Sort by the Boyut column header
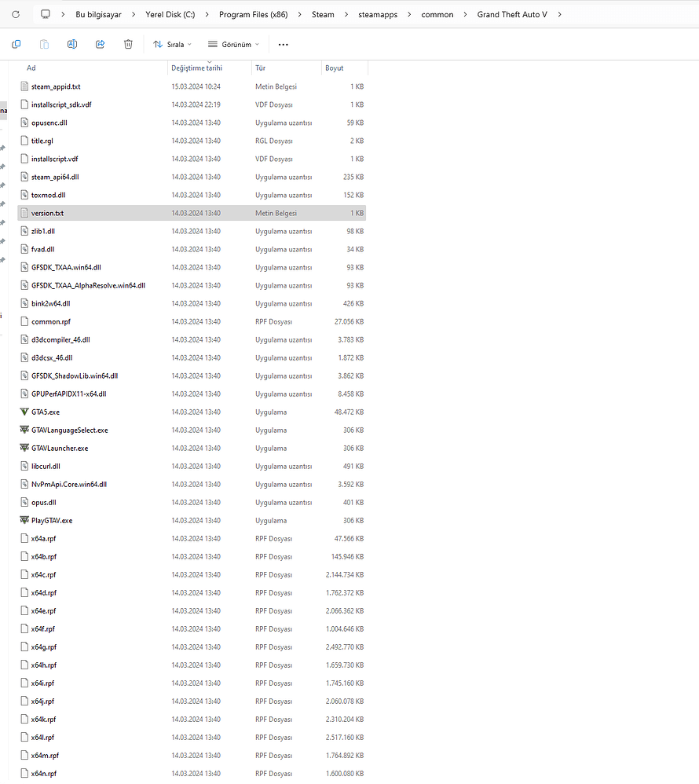Screen dimensions: 699x784 point(335,68)
